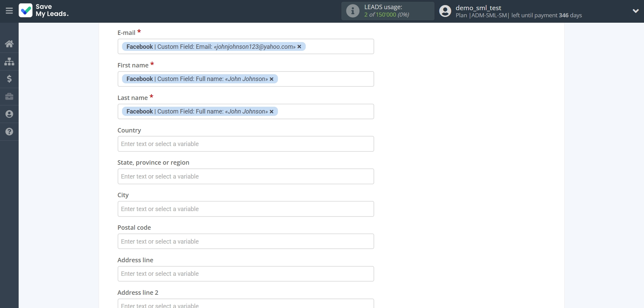The image size is (644, 308).
Task: Click the Save My Leads logo
Action: (44, 11)
